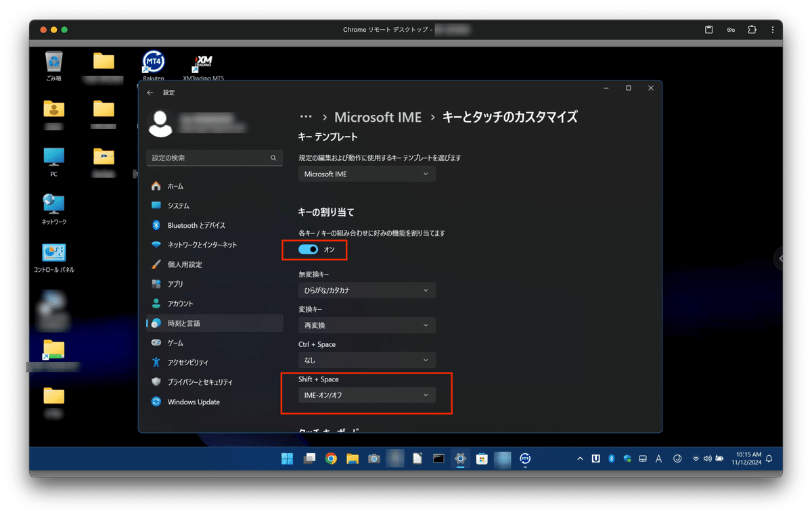Open the 無変換キー dropdown
Image resolution: width=812 pixels, height=516 pixels.
tap(367, 290)
